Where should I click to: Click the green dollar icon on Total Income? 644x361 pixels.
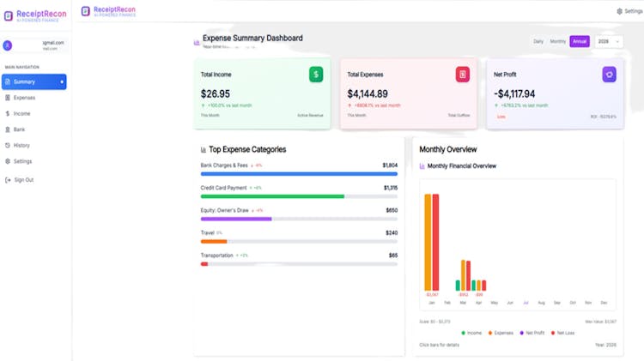coord(316,75)
